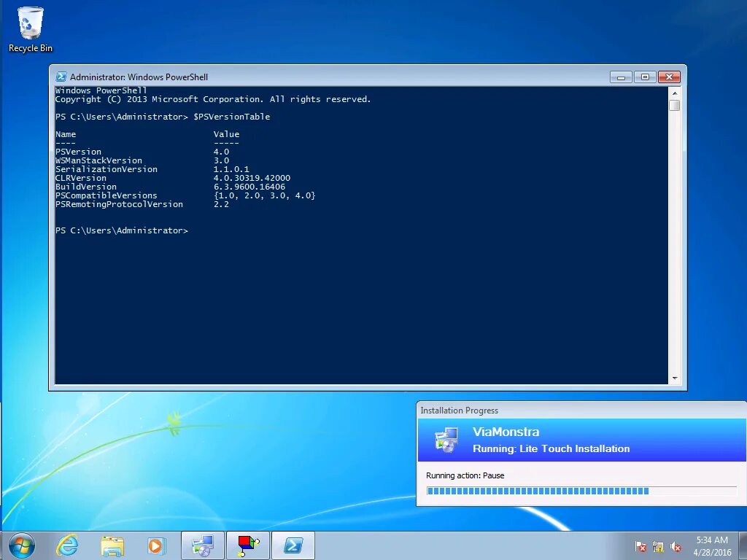Launch Windows Media Player from taskbar
The width and height of the screenshot is (747, 560).
[x=156, y=545]
